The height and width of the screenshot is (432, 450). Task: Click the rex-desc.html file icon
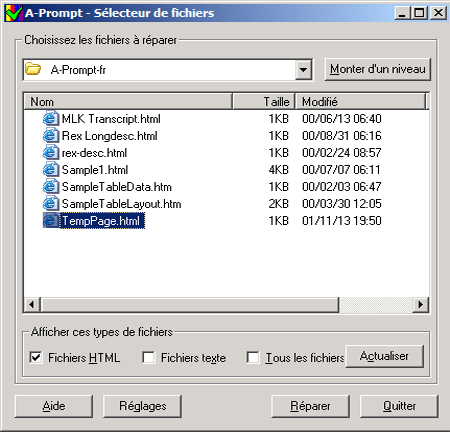click(51, 153)
